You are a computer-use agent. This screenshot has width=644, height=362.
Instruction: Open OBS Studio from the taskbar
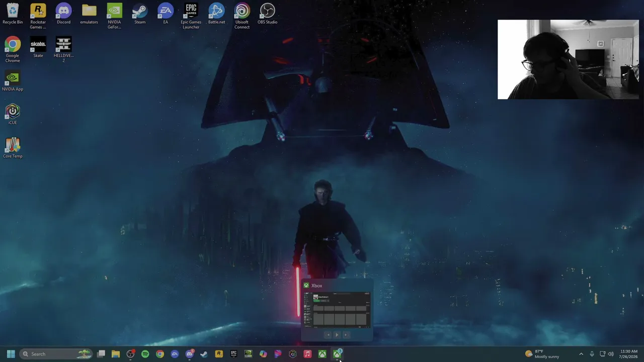coord(130,354)
